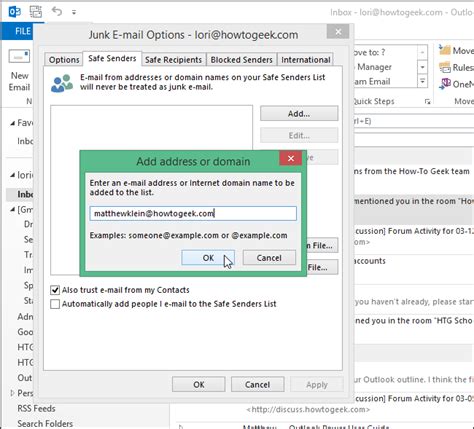Click the Rules icon in the ribbon
474x429 pixels.
(x=445, y=67)
